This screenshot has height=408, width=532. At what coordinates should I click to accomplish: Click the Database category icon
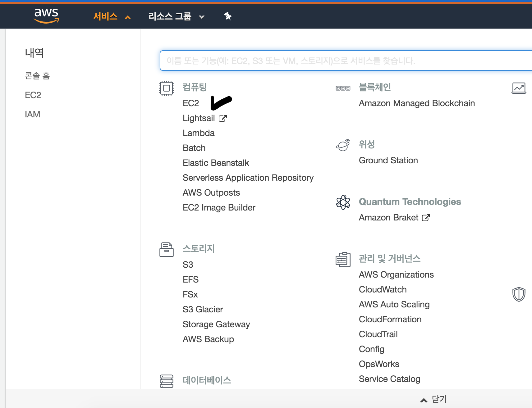click(167, 381)
